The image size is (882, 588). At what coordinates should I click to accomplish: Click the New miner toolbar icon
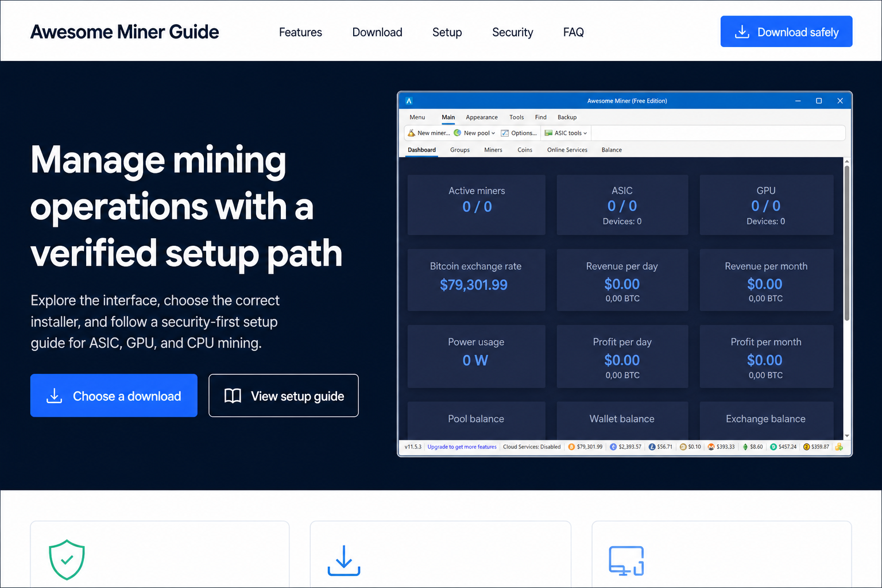click(411, 133)
